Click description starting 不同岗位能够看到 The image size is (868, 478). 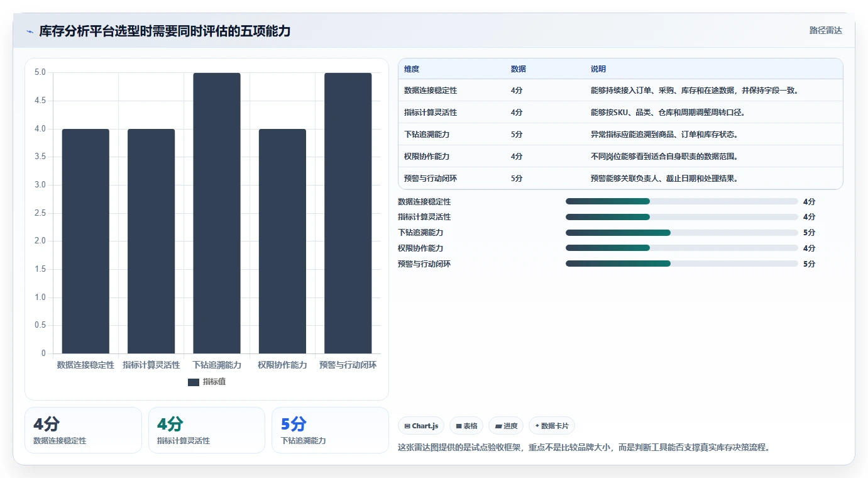(664, 157)
